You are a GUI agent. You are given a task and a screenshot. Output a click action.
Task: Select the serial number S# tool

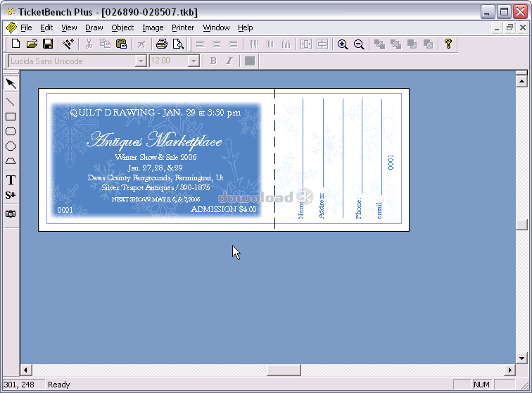click(11, 195)
